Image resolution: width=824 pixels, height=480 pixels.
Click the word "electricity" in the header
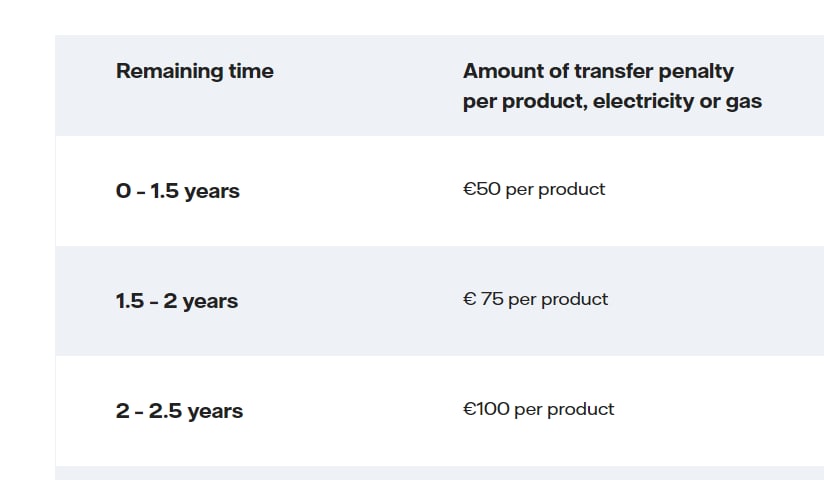click(643, 101)
